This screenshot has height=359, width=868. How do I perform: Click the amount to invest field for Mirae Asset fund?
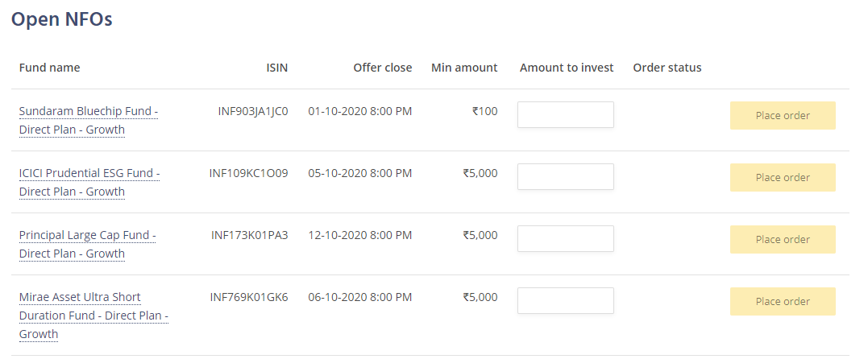point(565,301)
